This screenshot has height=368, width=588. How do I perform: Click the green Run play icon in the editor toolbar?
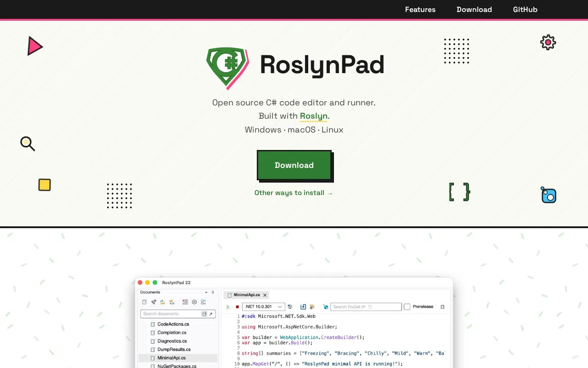tap(228, 307)
